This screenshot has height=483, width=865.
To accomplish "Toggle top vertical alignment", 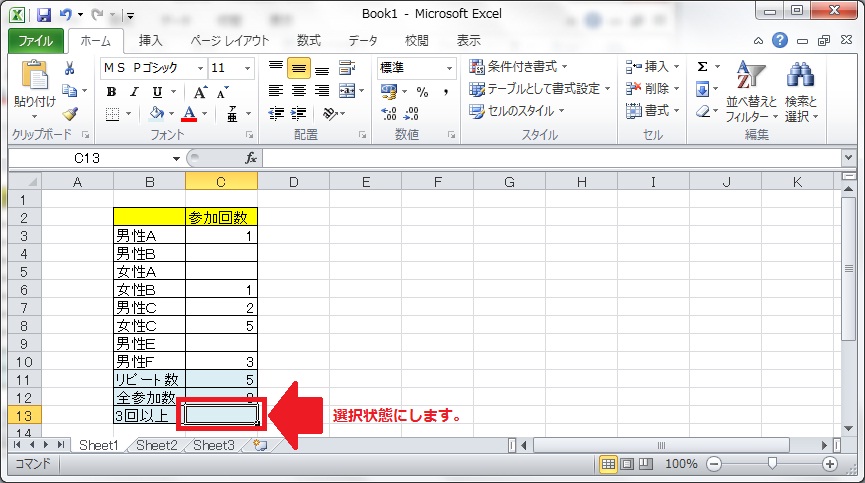I will [x=276, y=68].
